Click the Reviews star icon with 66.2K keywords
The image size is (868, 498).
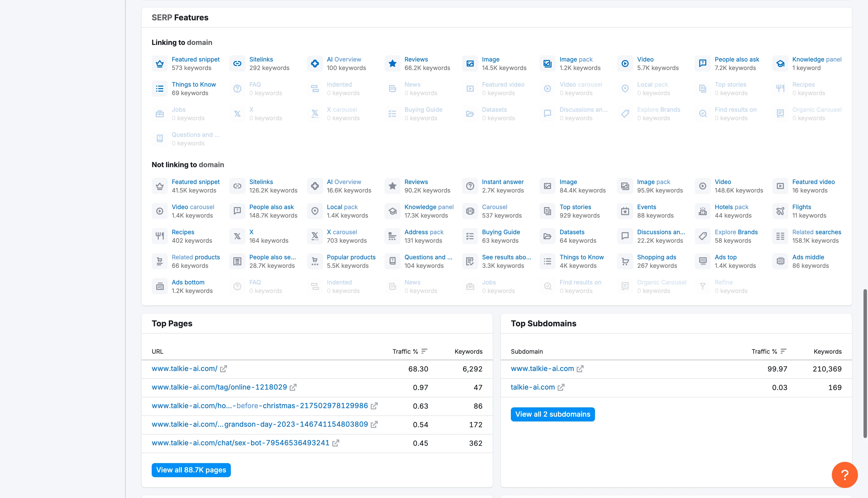pos(392,64)
